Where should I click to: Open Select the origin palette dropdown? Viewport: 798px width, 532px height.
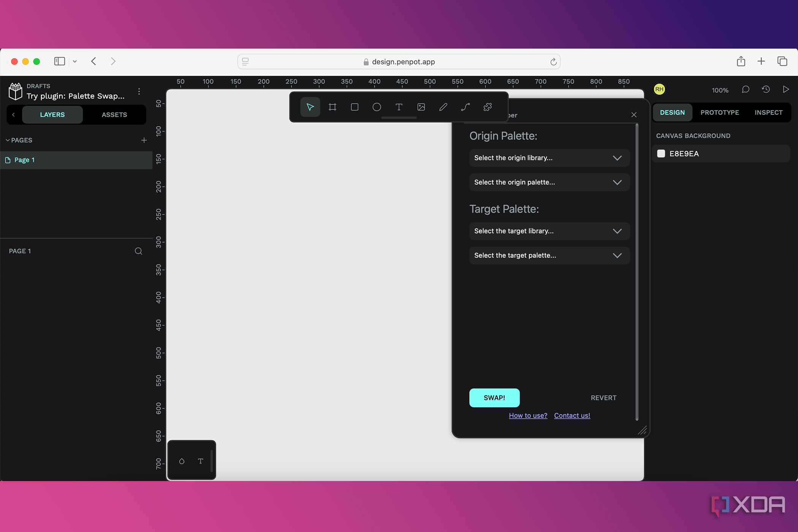[x=549, y=182]
